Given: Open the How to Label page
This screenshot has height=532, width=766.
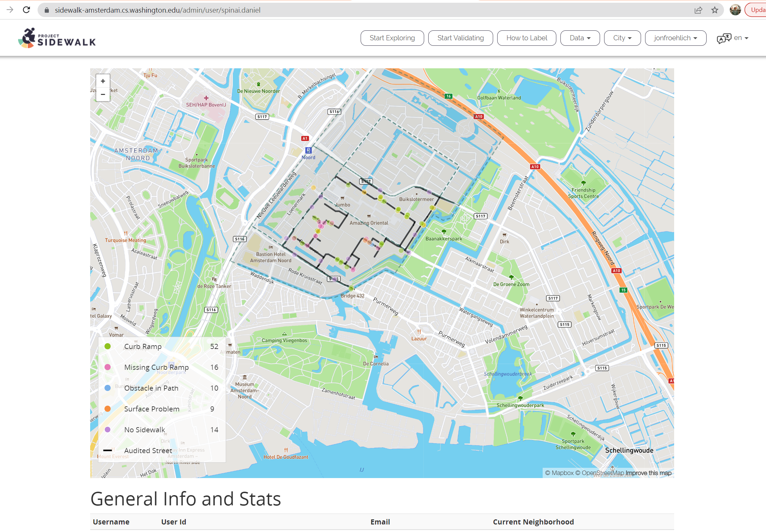Looking at the screenshot, I should [526, 38].
